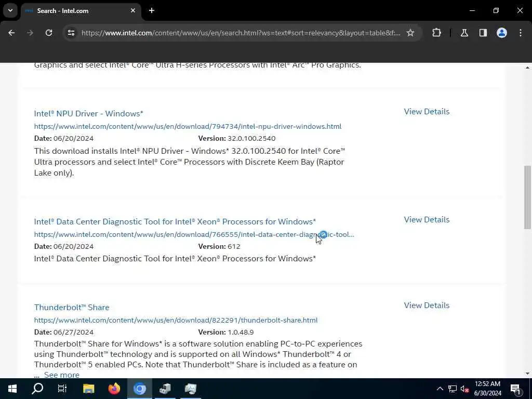Select NPU driver version 32.0.100.2540 text
The width and height of the screenshot is (532, 399).
(x=251, y=138)
